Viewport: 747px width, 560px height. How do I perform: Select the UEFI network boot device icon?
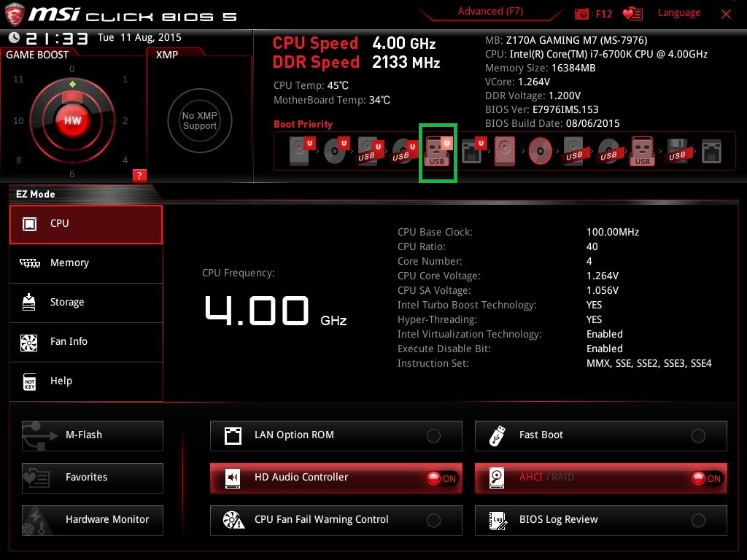click(473, 151)
